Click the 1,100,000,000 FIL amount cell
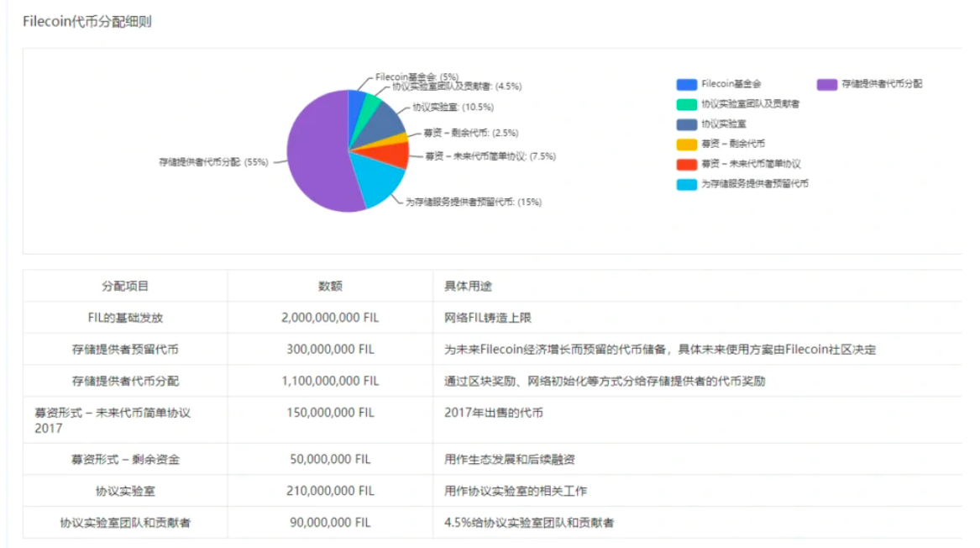Screen dimensions: 980x548 pyautogui.click(x=330, y=381)
